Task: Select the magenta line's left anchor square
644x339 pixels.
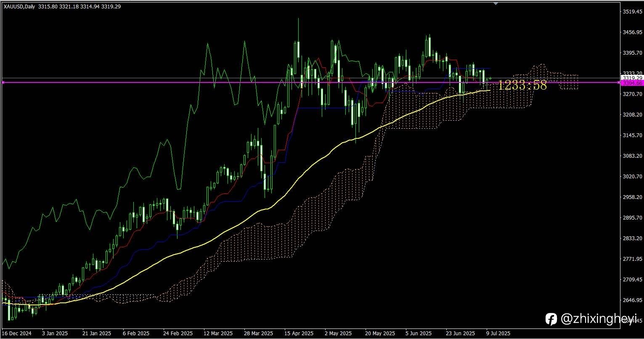Action: [x=3, y=82]
